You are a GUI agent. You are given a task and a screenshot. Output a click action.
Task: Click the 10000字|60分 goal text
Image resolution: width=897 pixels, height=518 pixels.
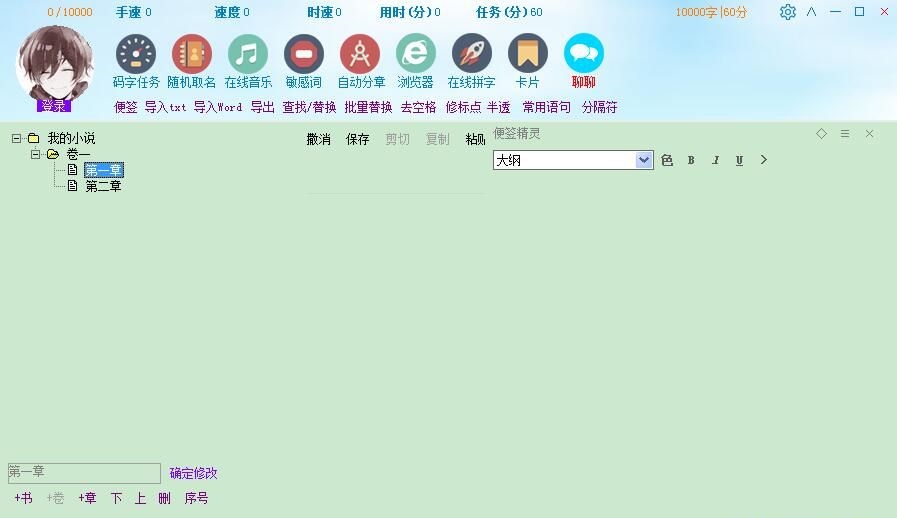point(711,12)
